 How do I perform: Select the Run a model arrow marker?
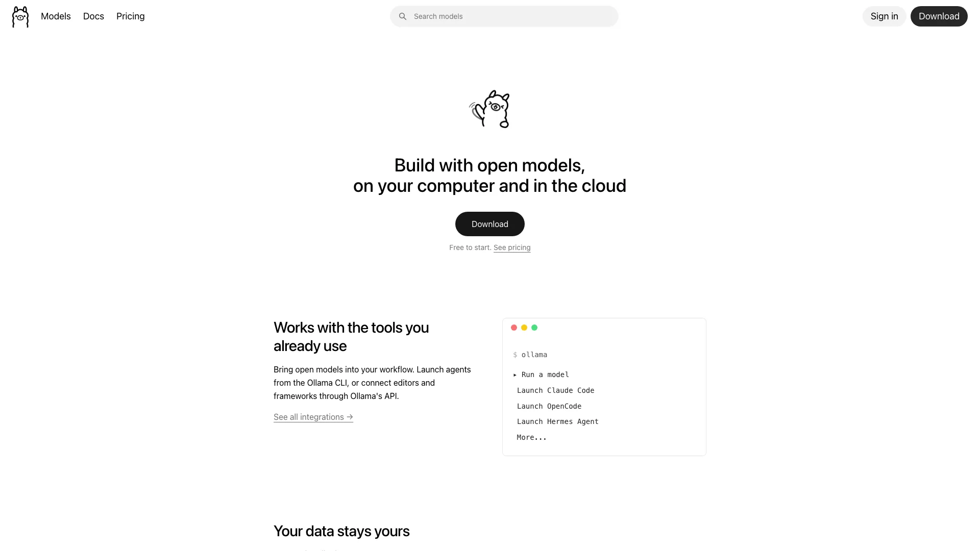[515, 375]
